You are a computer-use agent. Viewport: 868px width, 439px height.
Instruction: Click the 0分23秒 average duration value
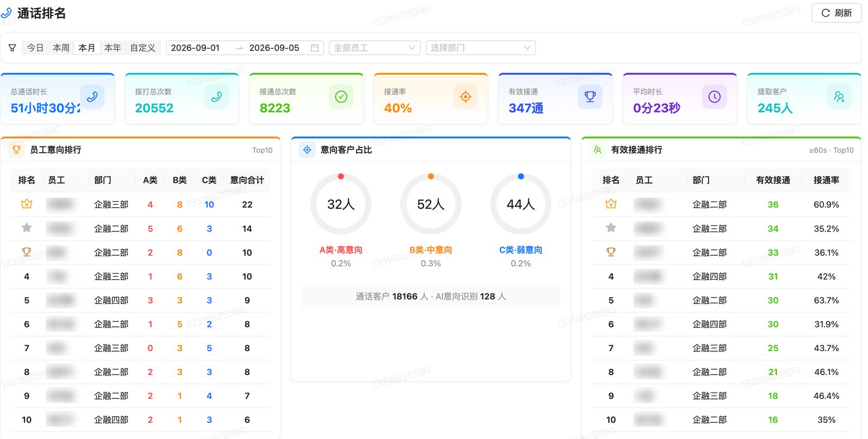[656, 108]
